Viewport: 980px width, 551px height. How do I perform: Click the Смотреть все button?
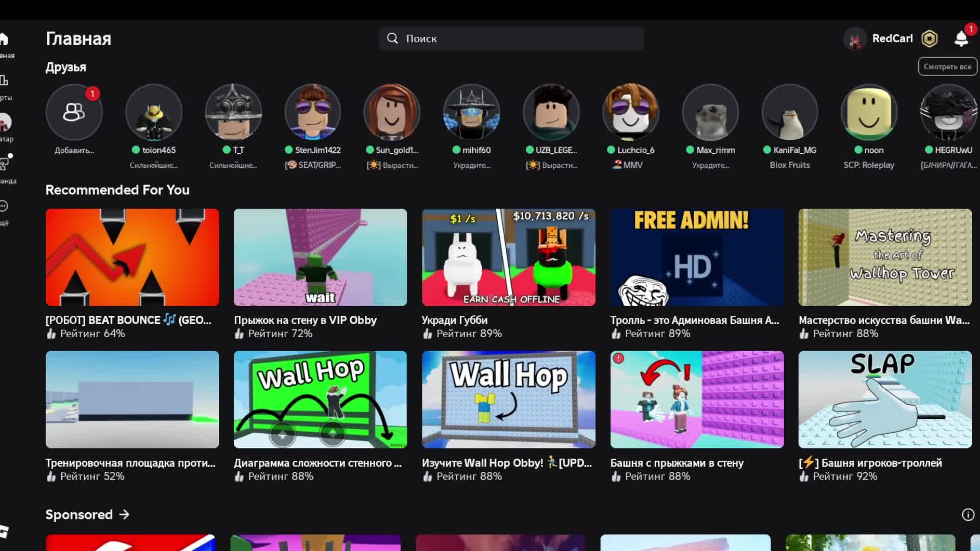pos(947,67)
